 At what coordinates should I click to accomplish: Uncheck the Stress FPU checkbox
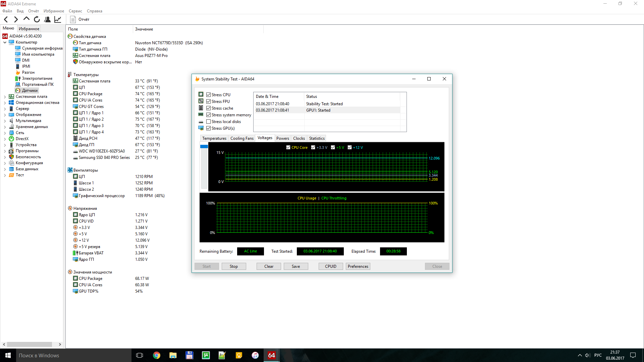208,102
